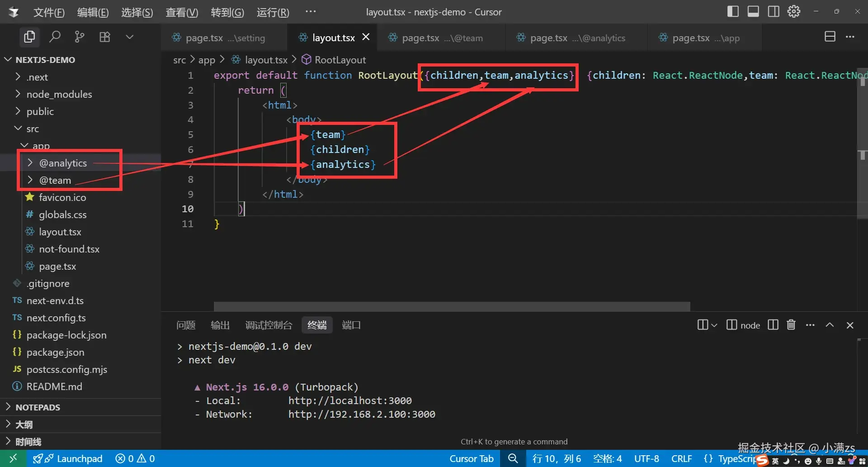Screen dimensions: 868x467
Task: Click the Cursor Tab status button
Action: click(x=471, y=458)
